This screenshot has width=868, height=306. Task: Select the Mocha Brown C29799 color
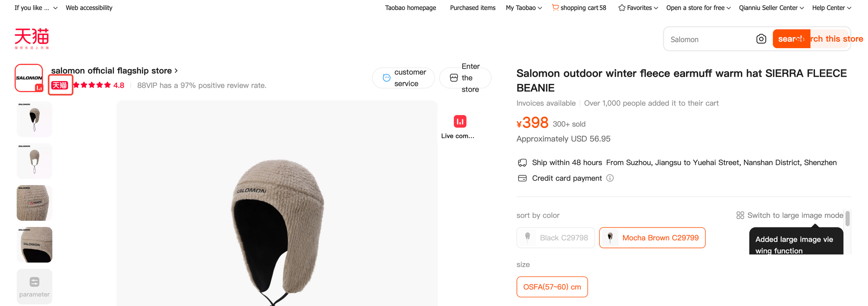click(x=652, y=238)
